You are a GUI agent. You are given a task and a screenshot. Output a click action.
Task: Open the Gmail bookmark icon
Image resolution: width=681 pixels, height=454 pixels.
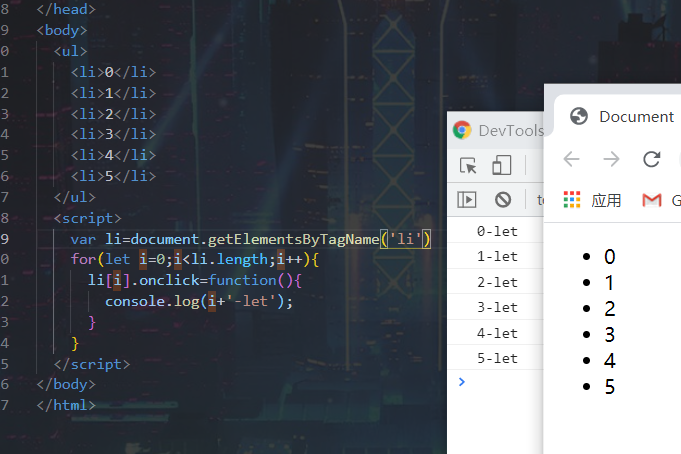[x=651, y=200]
